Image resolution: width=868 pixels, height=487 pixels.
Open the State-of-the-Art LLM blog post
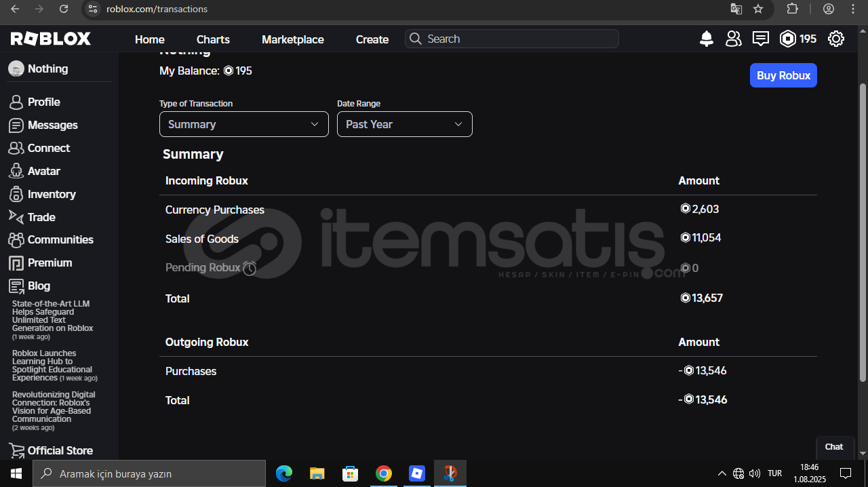[x=52, y=319]
